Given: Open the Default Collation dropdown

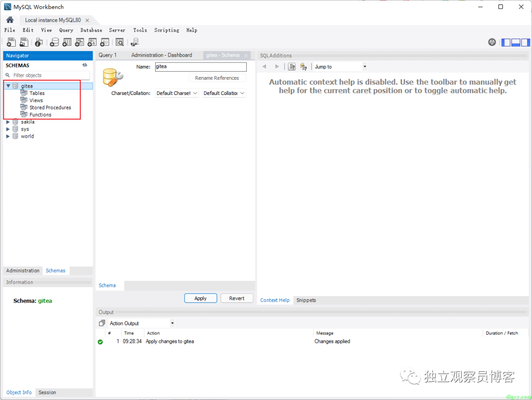Looking at the screenshot, I should (x=224, y=93).
